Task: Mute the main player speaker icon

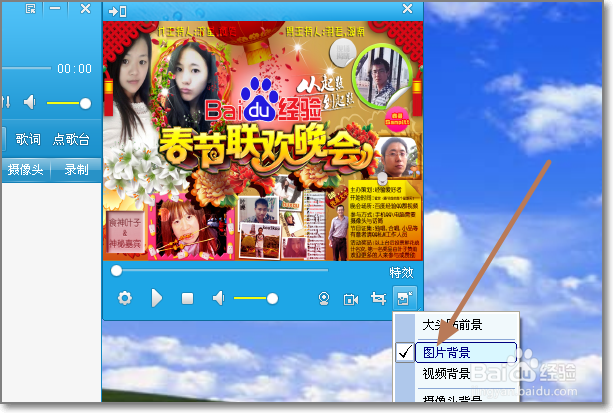Action: (30, 102)
